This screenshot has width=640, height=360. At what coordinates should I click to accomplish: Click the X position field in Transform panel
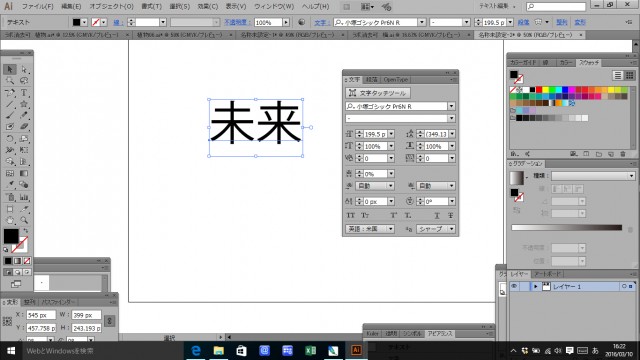click(x=41, y=315)
